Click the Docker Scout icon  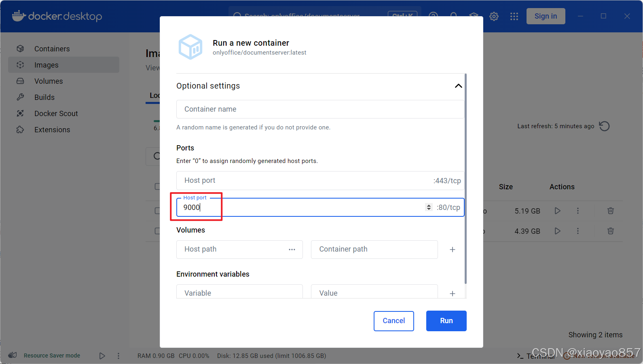click(20, 113)
